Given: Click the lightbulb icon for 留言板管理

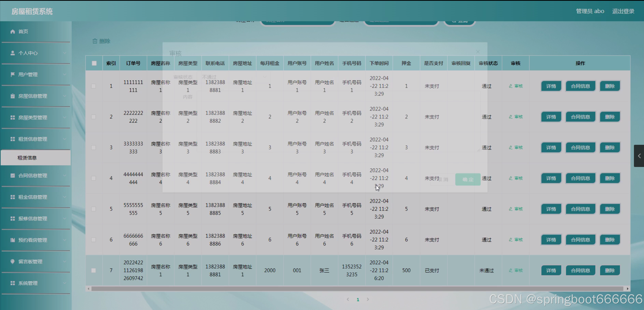Looking at the screenshot, I should 13,261.
